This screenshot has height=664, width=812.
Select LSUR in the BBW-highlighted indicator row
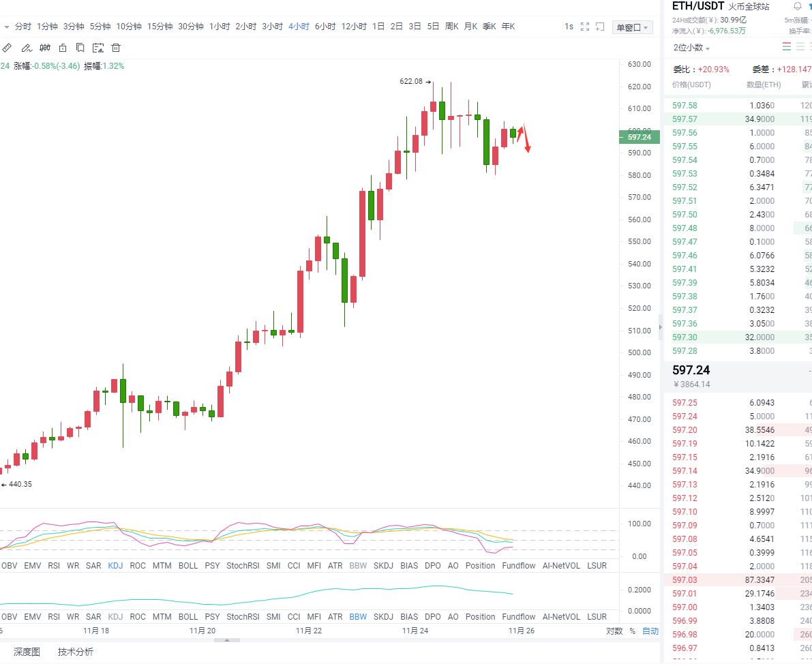[597, 617]
